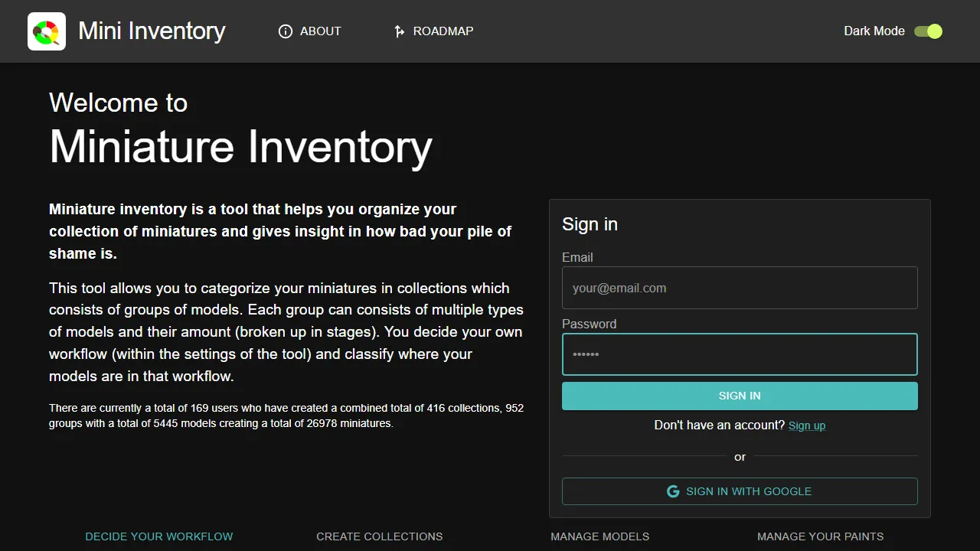This screenshot has height=551, width=980.
Task: Follow the Sign up link
Action: point(806,425)
